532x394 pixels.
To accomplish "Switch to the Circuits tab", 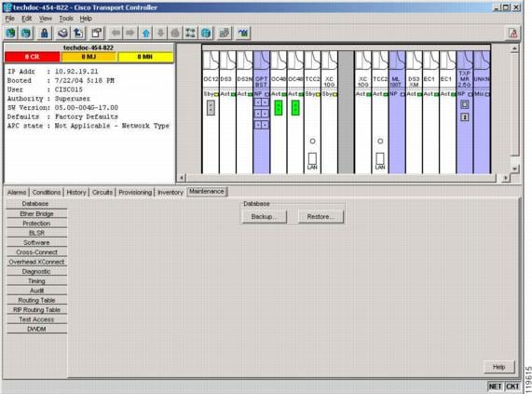I will pos(102,192).
